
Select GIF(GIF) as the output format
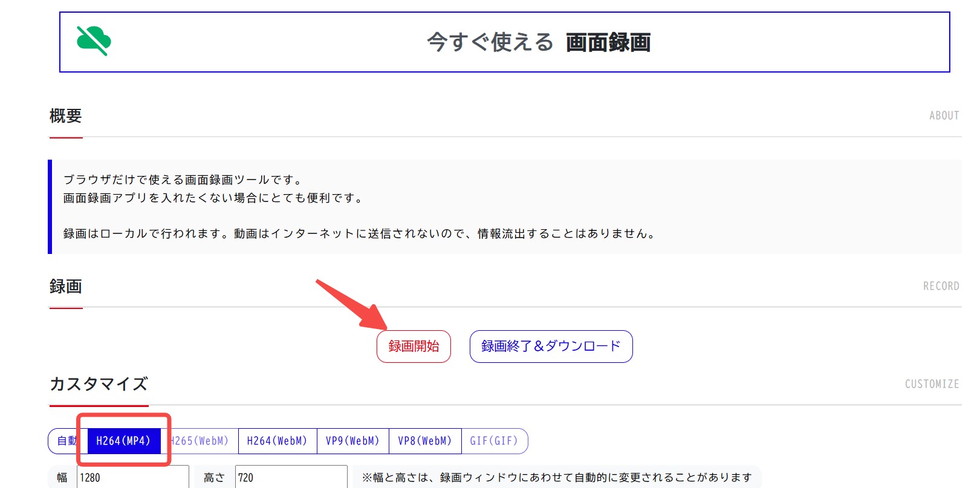(x=494, y=441)
